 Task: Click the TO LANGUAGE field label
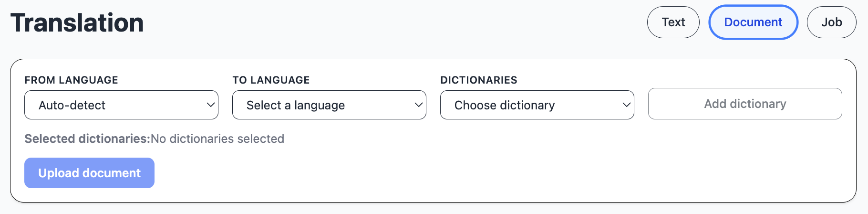pyautogui.click(x=271, y=80)
